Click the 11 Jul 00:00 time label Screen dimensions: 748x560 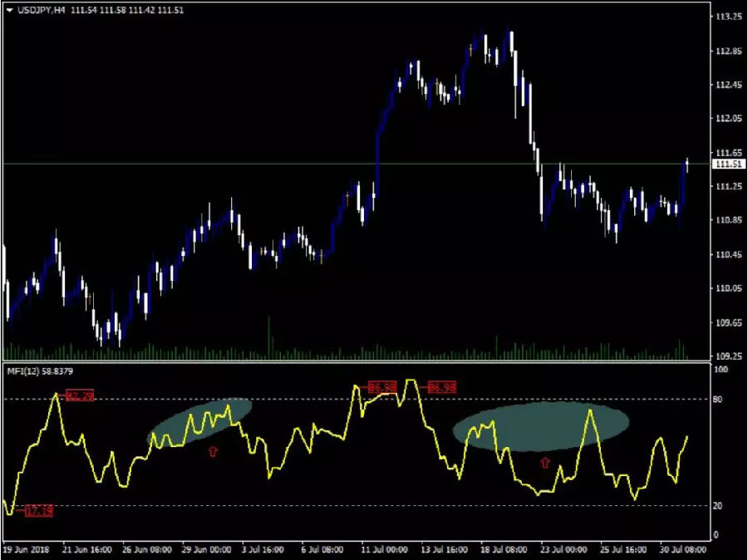385,549
